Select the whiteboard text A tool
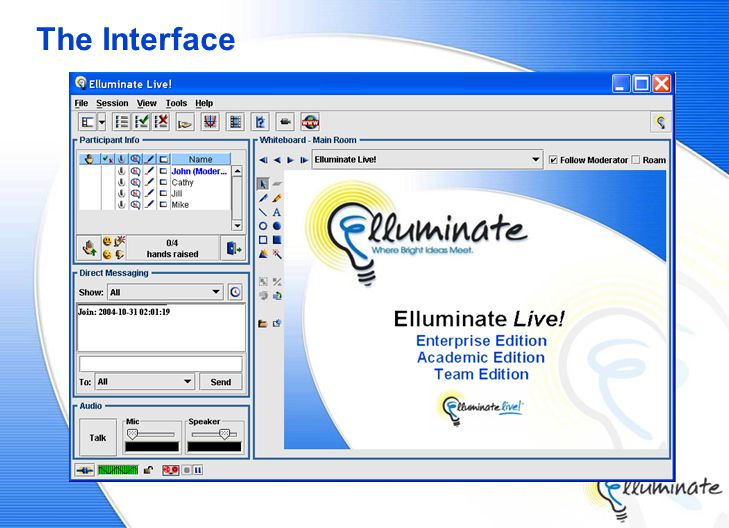This screenshot has height=528, width=729. pyautogui.click(x=277, y=212)
